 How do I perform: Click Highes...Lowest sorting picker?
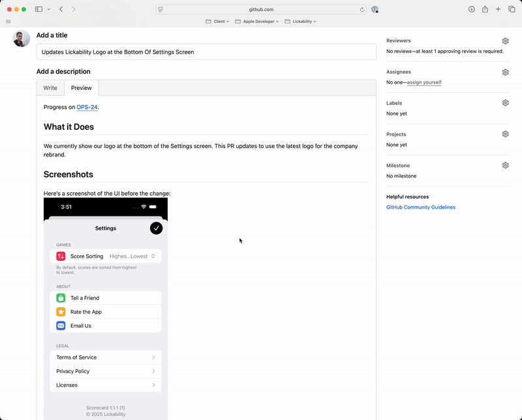pos(132,256)
